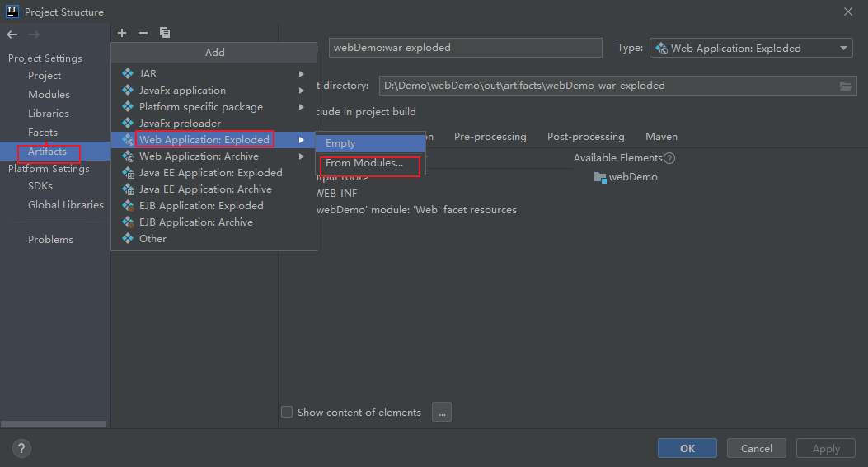Switch to the Post-processing tab
The image size is (868, 467).
[585, 137]
